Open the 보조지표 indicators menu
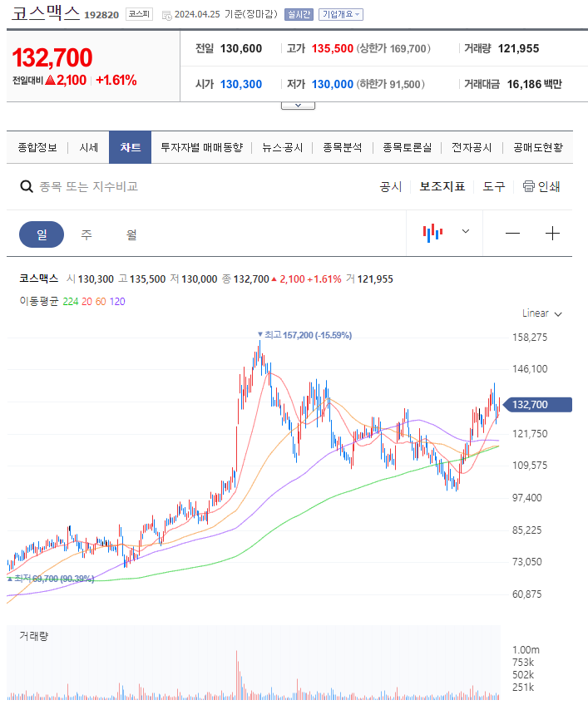The image size is (588, 705). tap(442, 186)
